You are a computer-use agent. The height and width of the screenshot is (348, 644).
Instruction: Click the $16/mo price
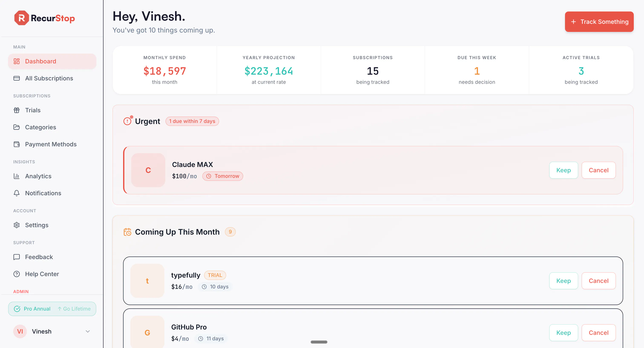pos(182,287)
